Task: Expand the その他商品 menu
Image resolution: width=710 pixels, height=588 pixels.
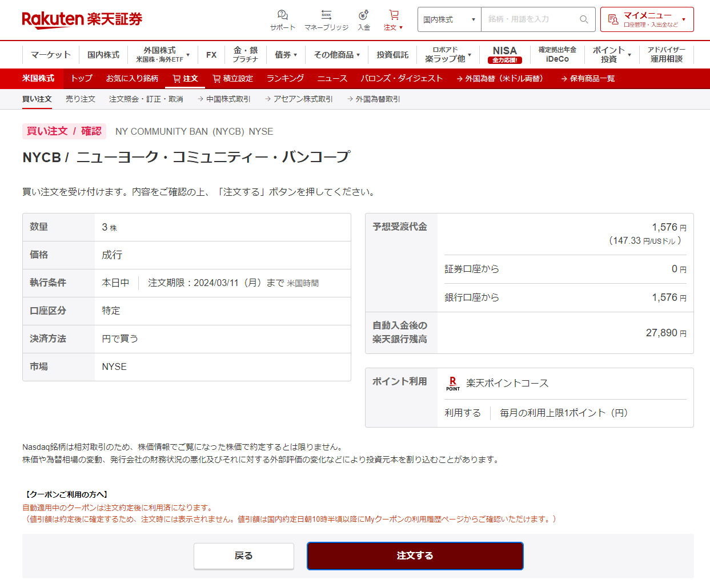Action: click(336, 55)
